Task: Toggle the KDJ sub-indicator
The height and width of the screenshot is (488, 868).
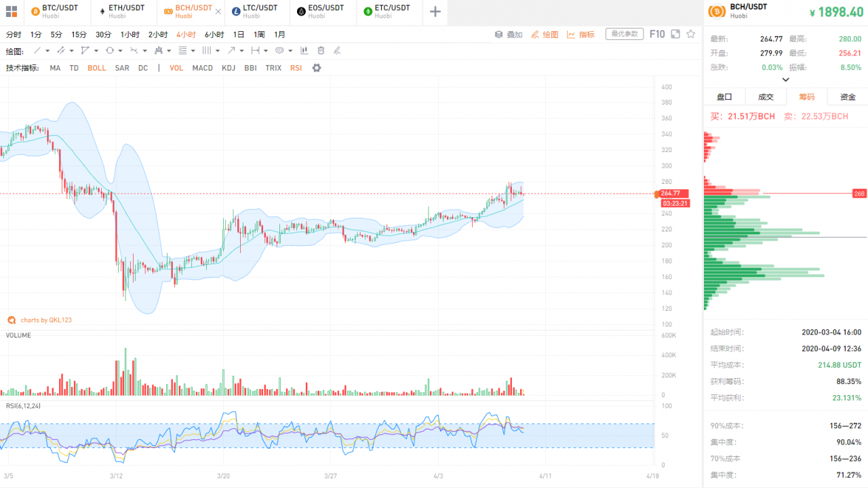Action: 229,68
